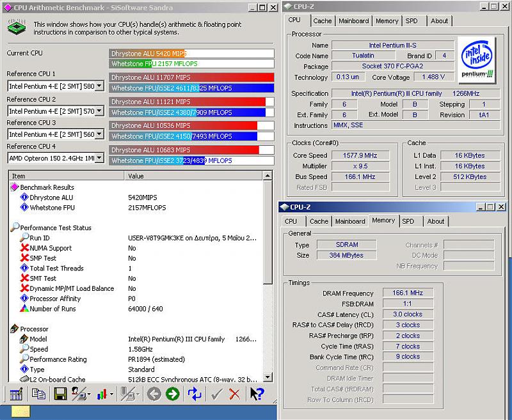Click the yellow item on the taskbar
This screenshot has height=420, width=512.
click(21, 412)
